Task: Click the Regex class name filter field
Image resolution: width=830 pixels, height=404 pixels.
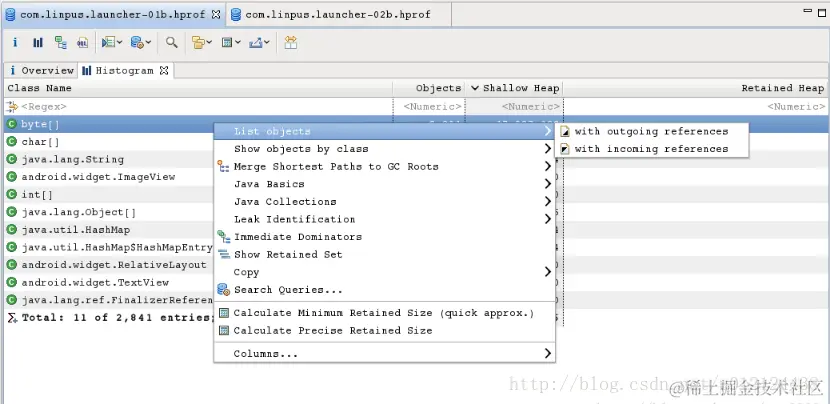Action: coord(199,106)
